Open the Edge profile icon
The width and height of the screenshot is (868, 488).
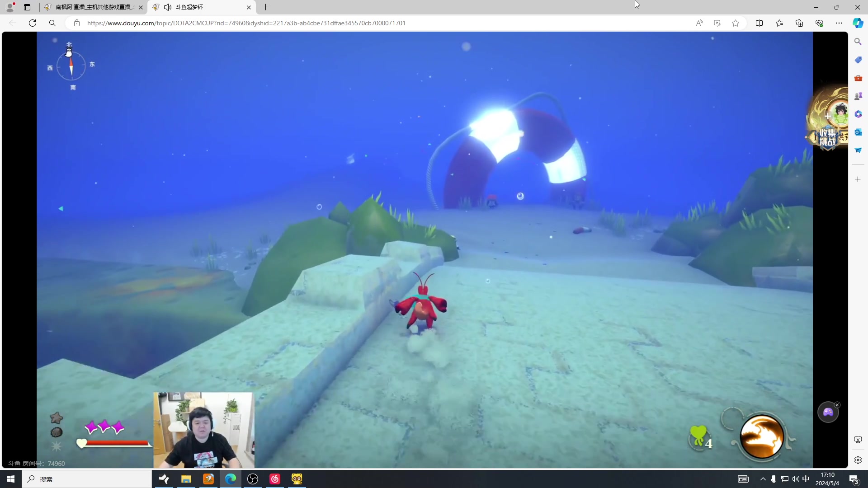(x=10, y=7)
